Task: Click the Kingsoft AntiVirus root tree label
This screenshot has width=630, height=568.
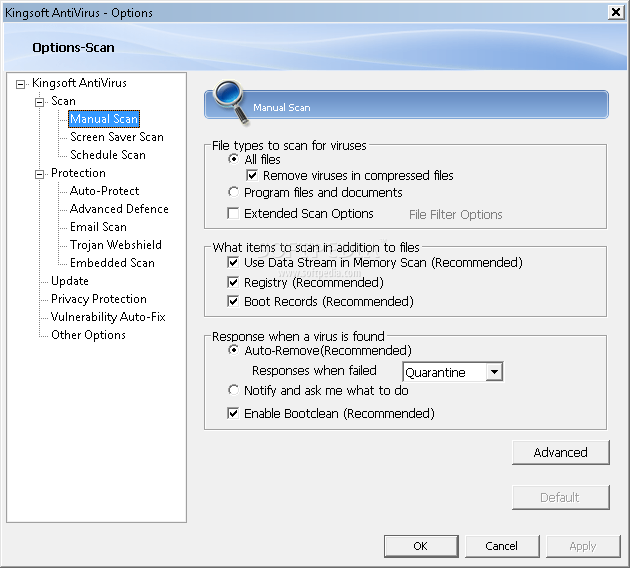Action: coord(79,83)
